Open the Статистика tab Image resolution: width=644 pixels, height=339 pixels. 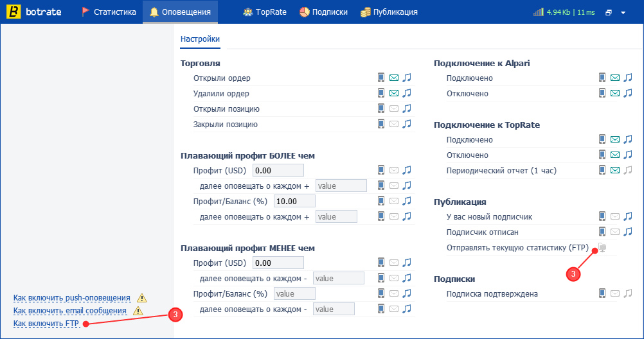tap(109, 12)
